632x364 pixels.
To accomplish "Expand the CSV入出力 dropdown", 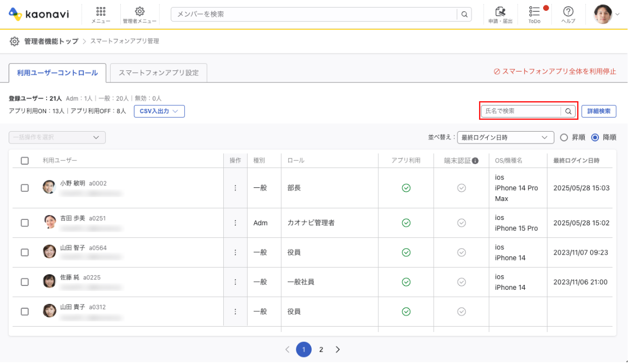I will (x=159, y=111).
